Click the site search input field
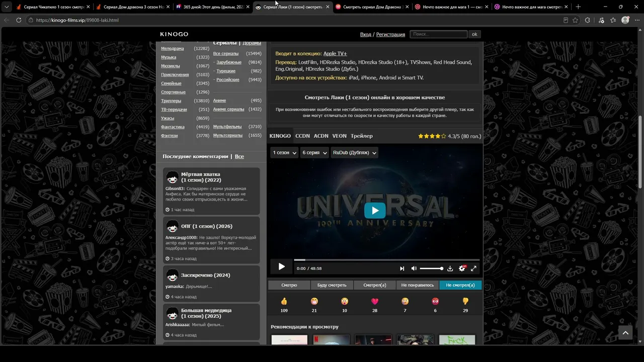The width and height of the screenshot is (644, 362). pyautogui.click(x=439, y=34)
